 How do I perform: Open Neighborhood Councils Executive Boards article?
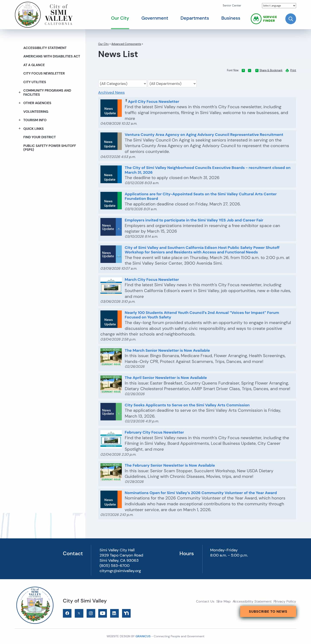208,170
